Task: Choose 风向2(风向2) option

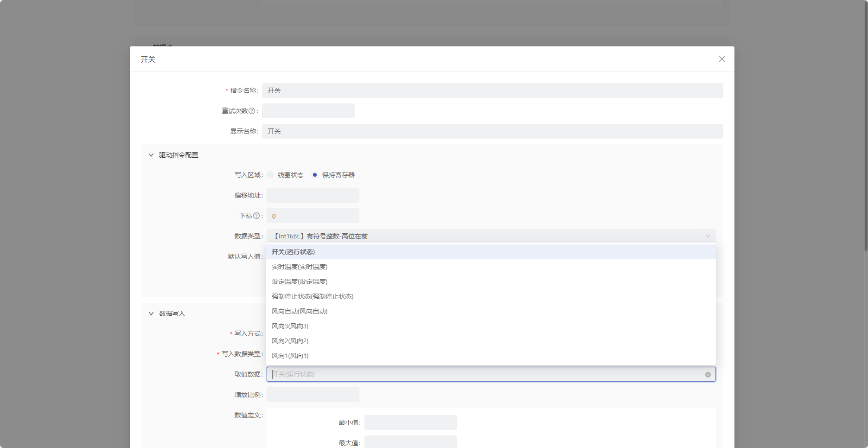Action: 491,341
